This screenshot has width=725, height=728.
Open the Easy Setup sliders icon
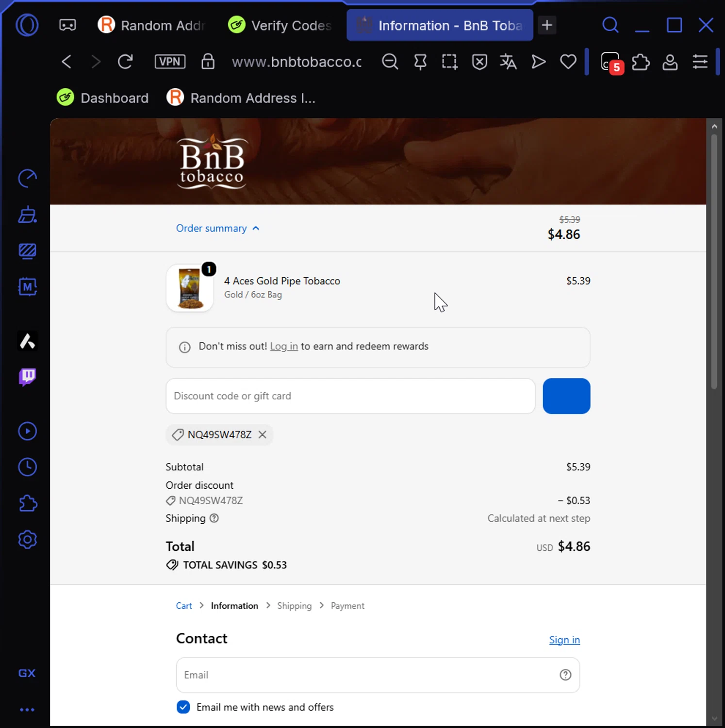(x=700, y=62)
